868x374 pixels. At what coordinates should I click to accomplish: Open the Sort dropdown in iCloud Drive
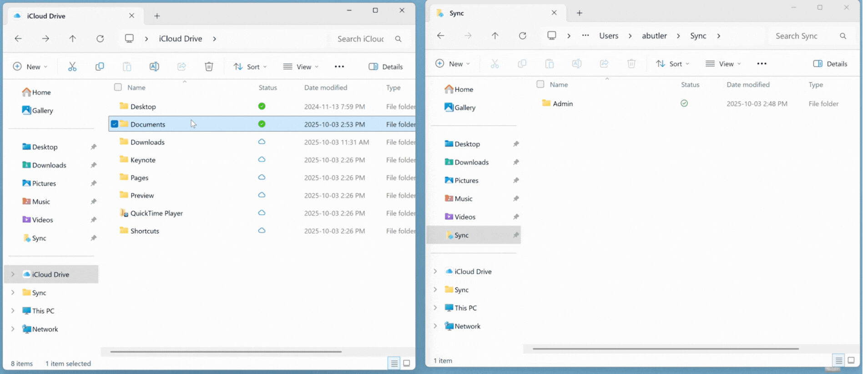click(250, 67)
